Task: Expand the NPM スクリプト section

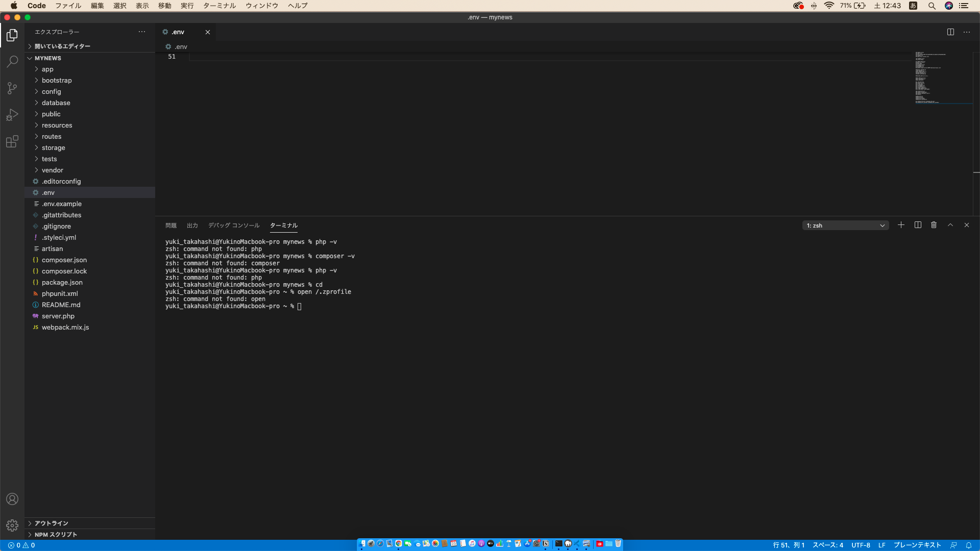Action: [x=90, y=535]
